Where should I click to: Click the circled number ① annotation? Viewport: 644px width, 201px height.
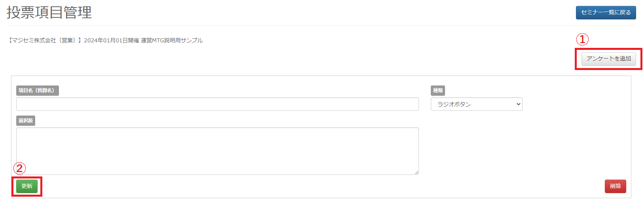click(x=582, y=39)
